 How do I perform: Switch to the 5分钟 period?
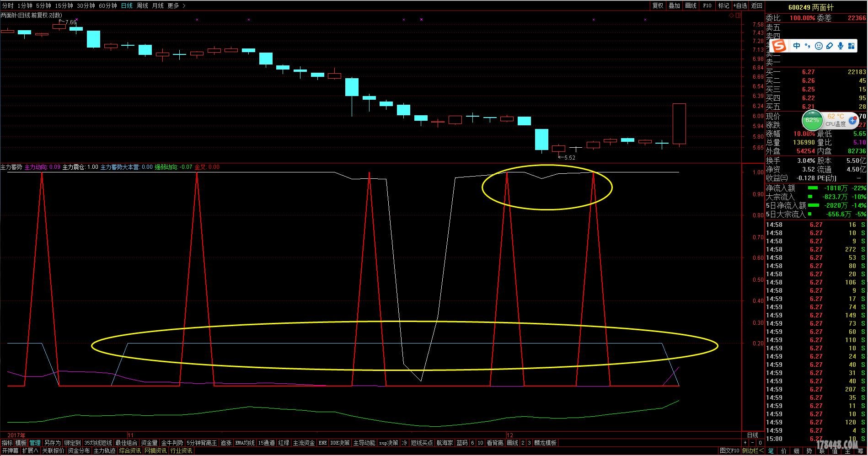click(x=43, y=5)
